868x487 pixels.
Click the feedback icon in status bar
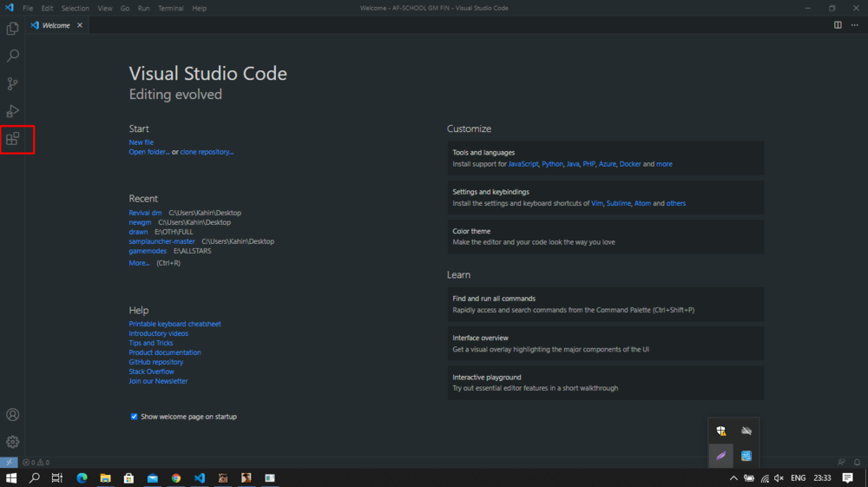841,462
